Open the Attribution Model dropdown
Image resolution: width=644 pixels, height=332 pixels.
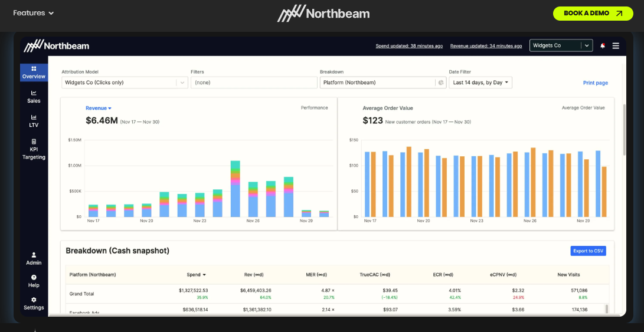pos(125,83)
